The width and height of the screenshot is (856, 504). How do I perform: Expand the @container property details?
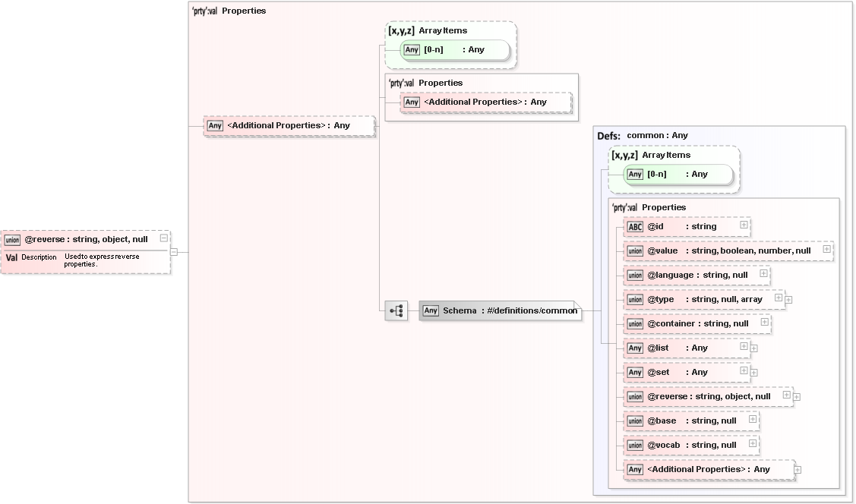765,323
